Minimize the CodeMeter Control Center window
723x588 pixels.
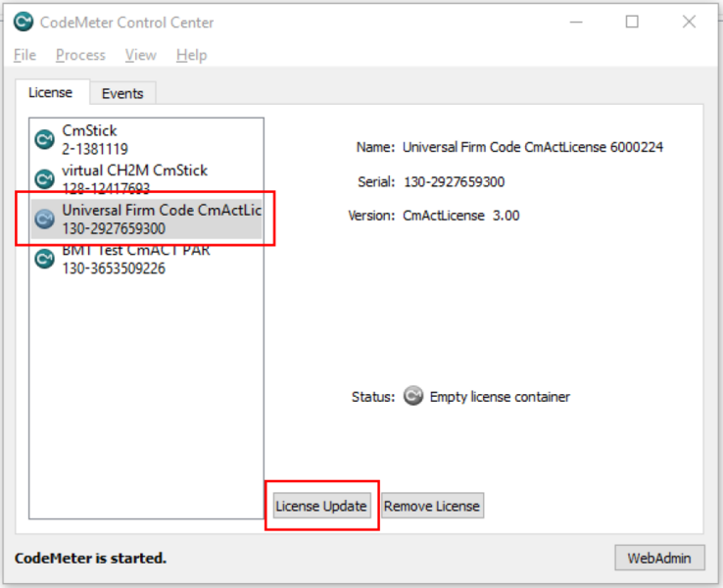(576, 22)
